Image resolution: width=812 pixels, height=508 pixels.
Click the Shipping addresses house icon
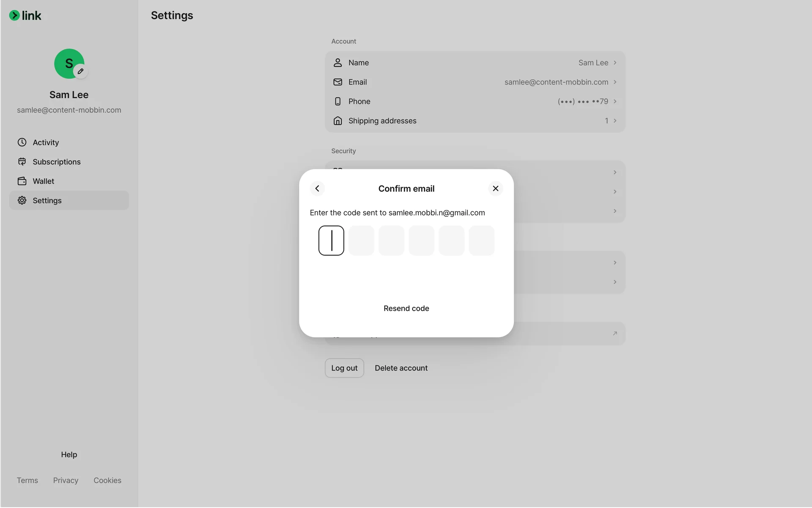337,121
